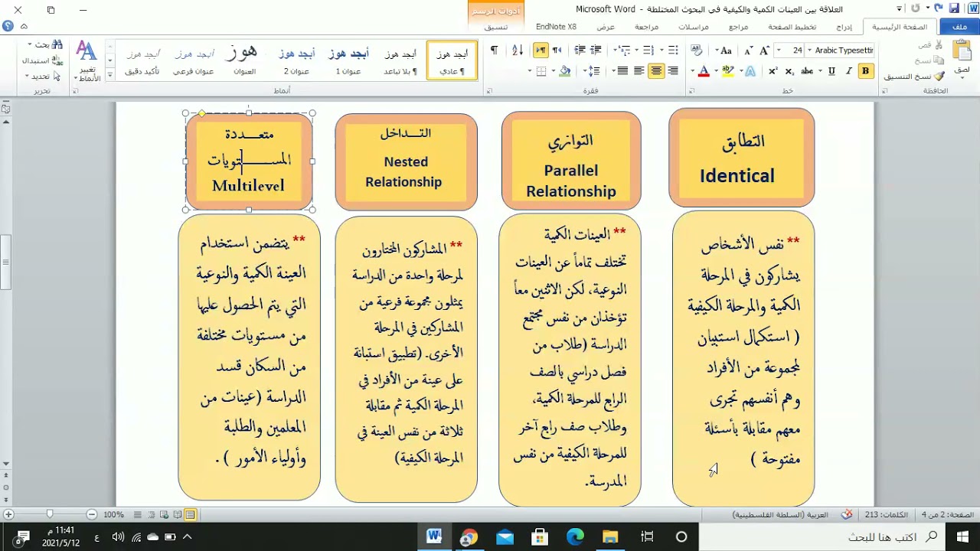This screenshot has height=551, width=980.
Task: Open the File (ملف) tab
Action: 959,27
